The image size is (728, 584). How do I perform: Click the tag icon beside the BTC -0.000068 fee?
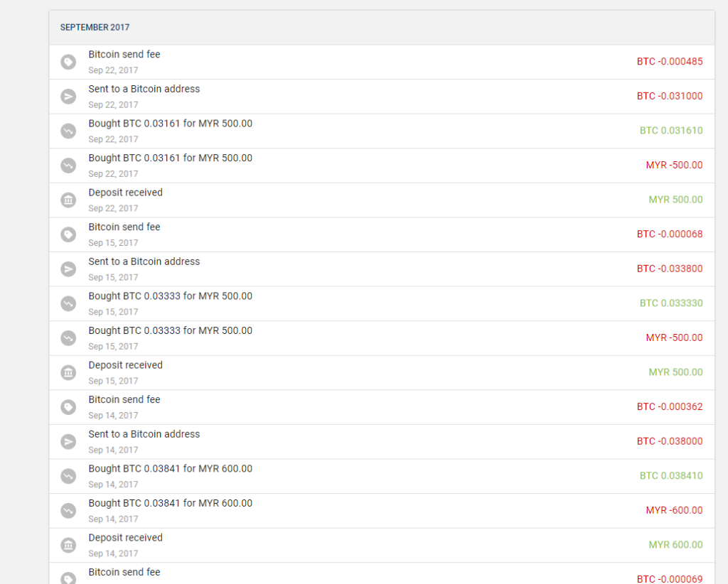click(x=68, y=234)
